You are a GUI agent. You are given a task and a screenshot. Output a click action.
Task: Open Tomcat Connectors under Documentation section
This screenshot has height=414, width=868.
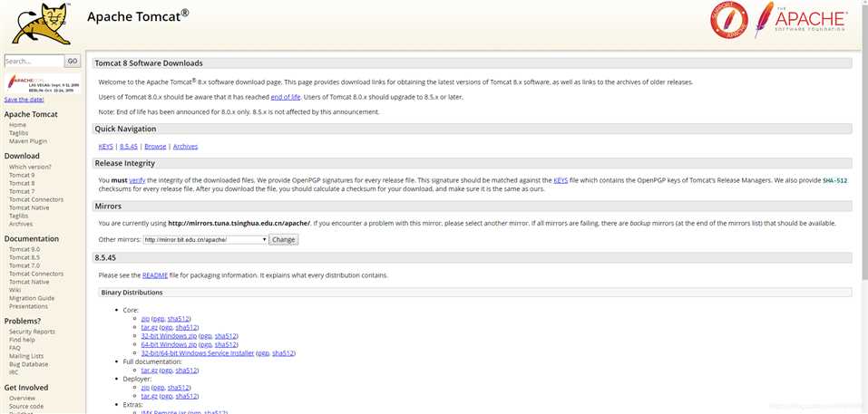click(36, 274)
